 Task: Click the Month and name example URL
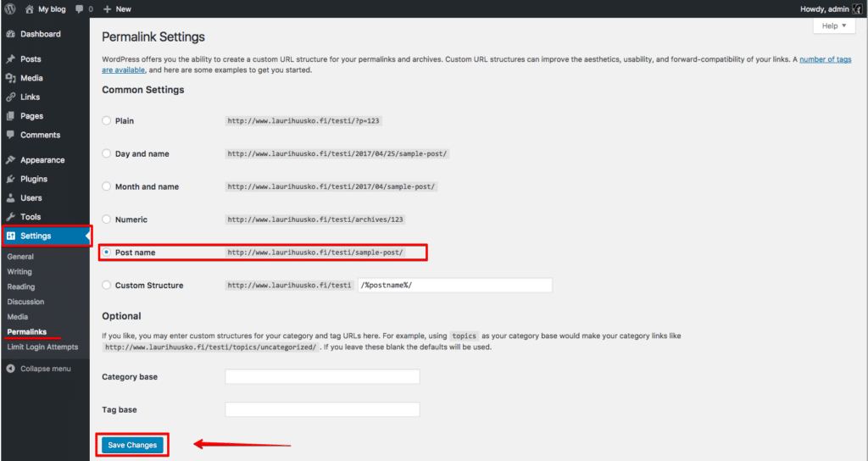[x=331, y=186]
